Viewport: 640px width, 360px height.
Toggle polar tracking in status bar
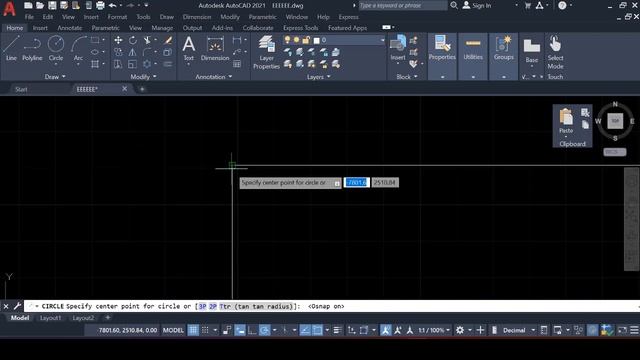264,330
